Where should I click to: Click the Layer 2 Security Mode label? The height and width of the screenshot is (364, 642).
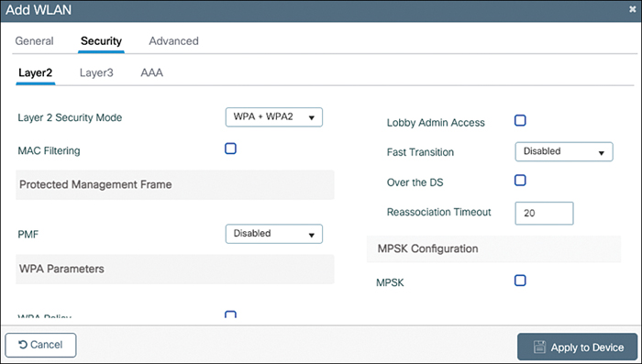point(70,117)
